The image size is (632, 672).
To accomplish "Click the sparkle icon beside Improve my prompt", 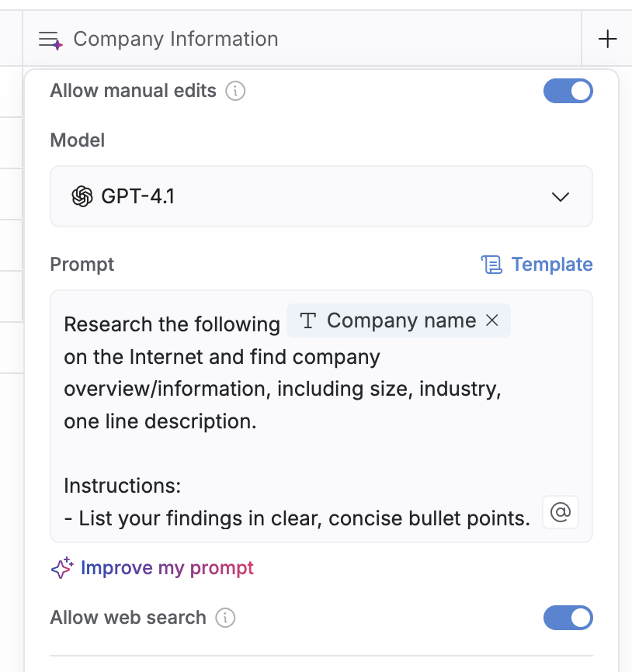I will coord(62,568).
